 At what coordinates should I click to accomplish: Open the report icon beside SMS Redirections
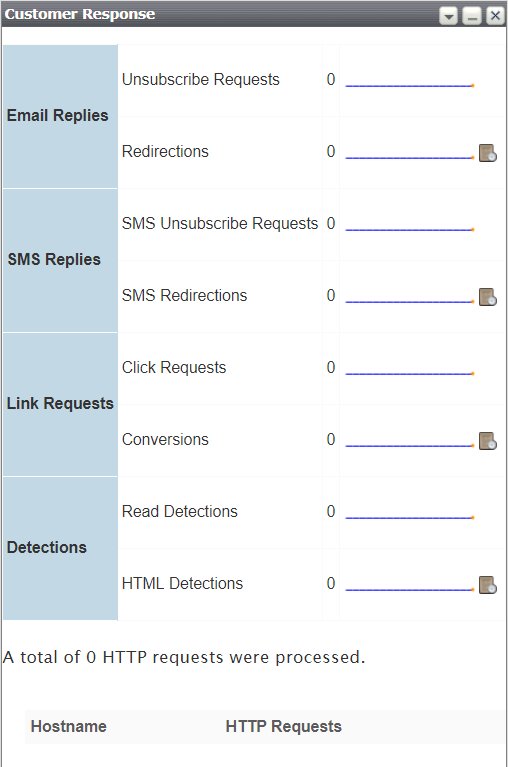click(x=487, y=297)
